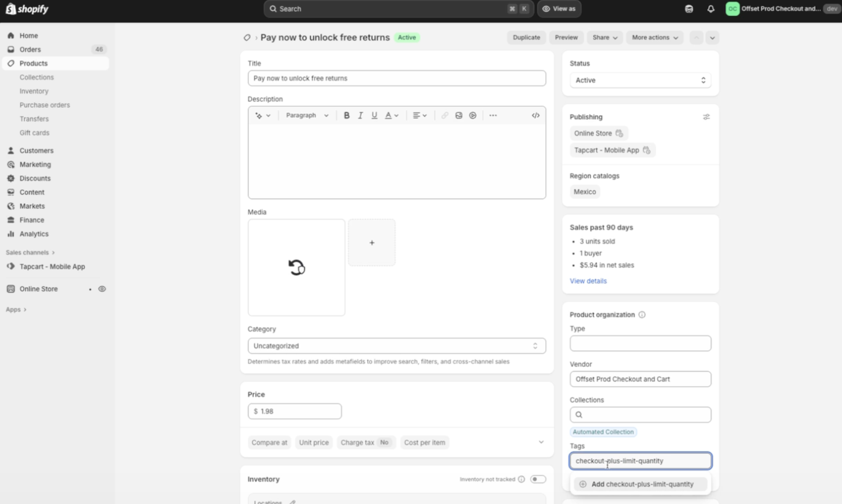The height and width of the screenshot is (504, 842).
Task: Open the HTML code view icon
Action: pyautogui.click(x=535, y=115)
